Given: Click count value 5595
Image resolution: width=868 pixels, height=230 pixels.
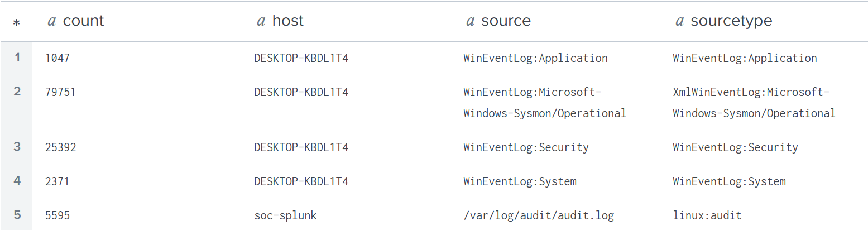Looking at the screenshot, I should pyautogui.click(x=57, y=215).
